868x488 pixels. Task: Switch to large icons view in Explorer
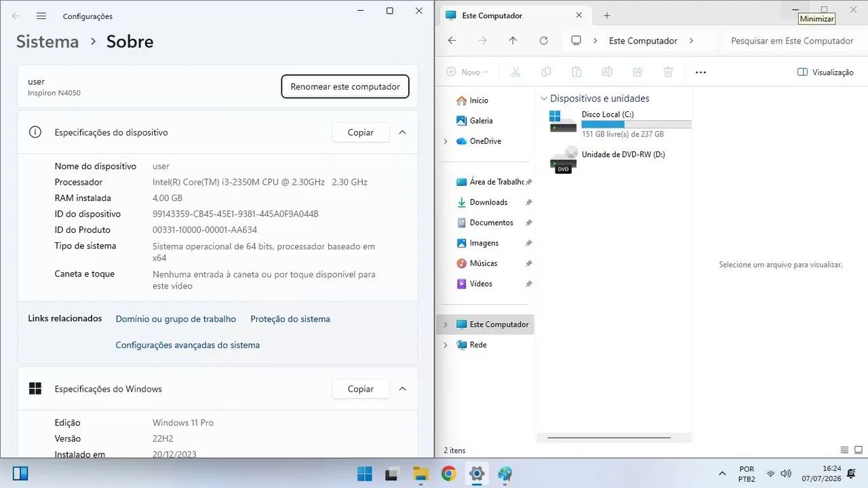pos(859,450)
